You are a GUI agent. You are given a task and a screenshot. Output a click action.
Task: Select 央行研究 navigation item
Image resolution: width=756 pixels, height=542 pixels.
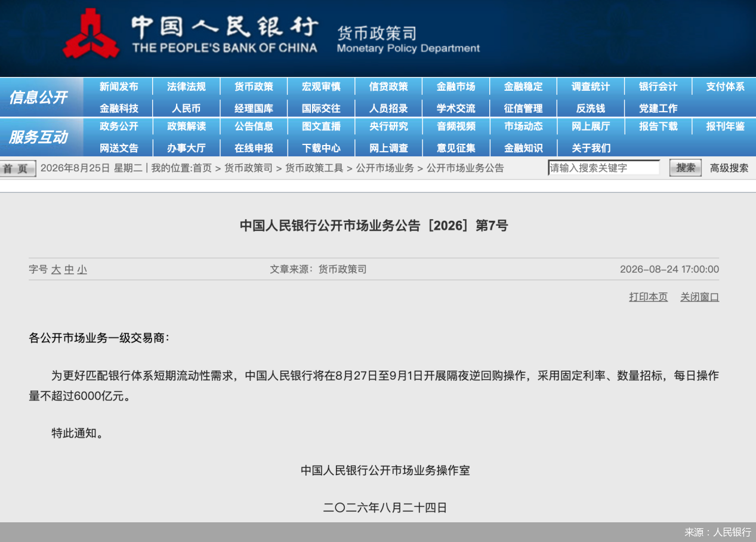(388, 126)
